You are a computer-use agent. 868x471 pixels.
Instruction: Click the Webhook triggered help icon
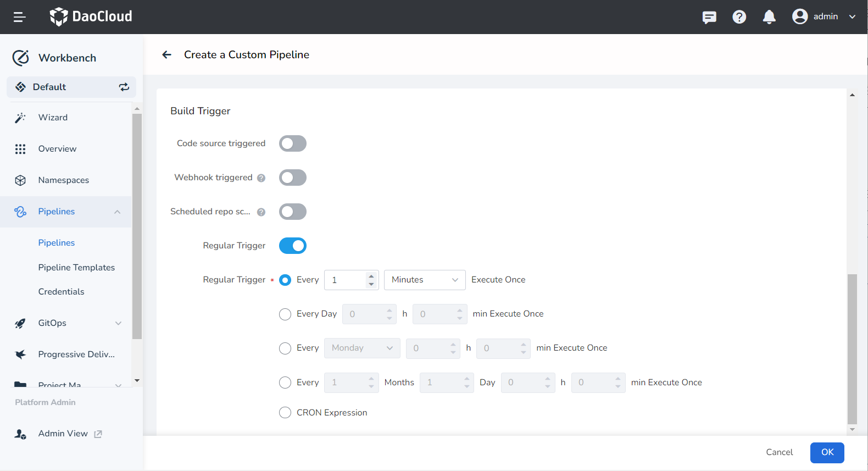click(x=261, y=178)
